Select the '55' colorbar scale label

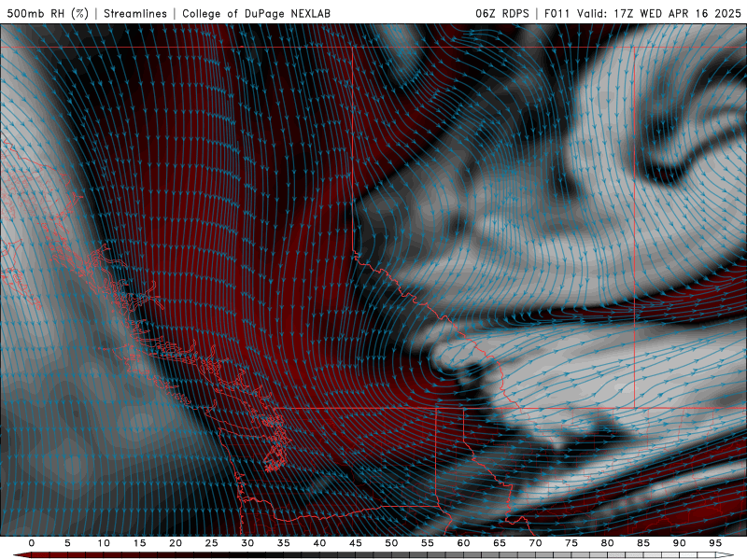click(428, 543)
